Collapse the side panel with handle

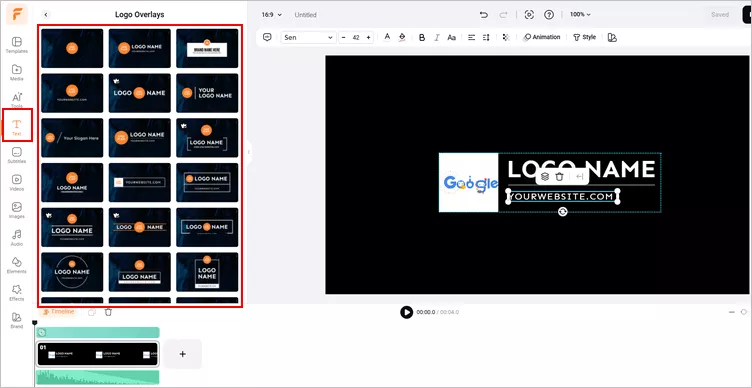pos(249,152)
